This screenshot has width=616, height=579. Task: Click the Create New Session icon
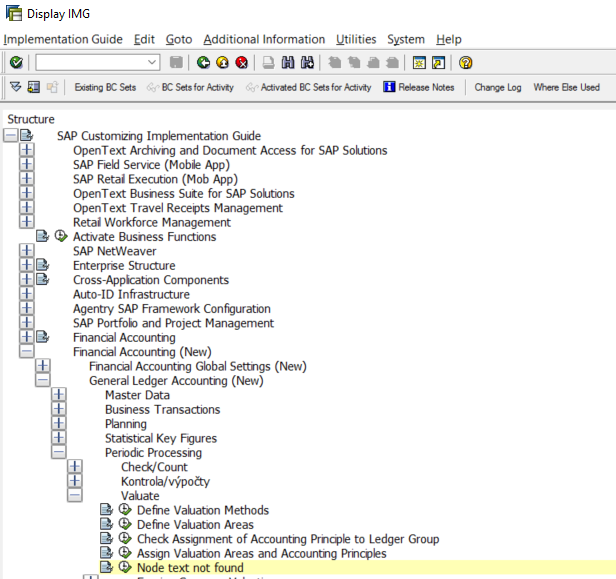pyautogui.click(x=419, y=62)
